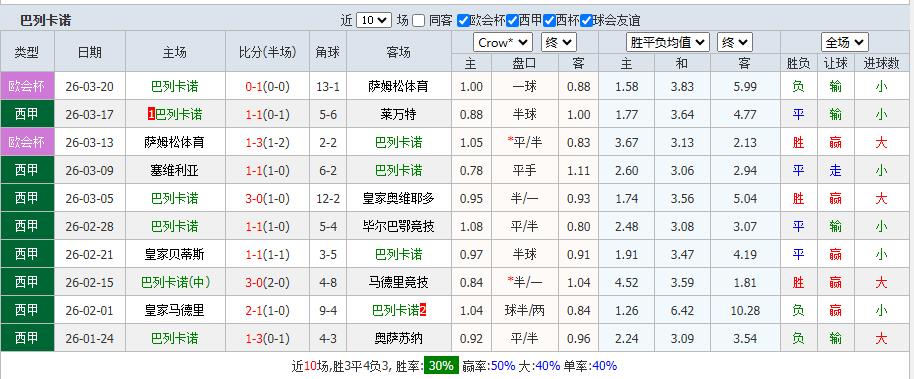Screen dimensions: 914x379
Task: Open away team 奥萨苏纳
Action: (399, 339)
